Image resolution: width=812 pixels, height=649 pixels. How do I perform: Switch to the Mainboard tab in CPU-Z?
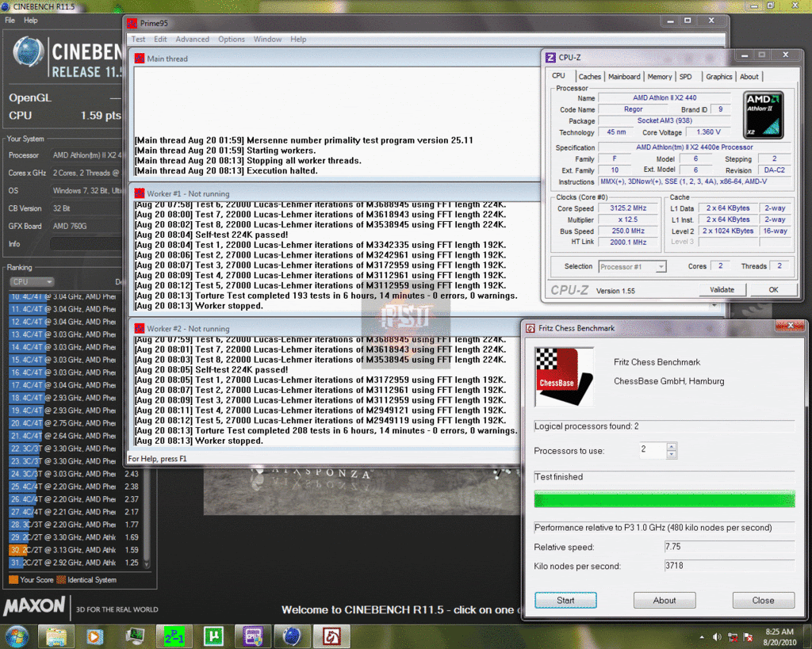624,77
